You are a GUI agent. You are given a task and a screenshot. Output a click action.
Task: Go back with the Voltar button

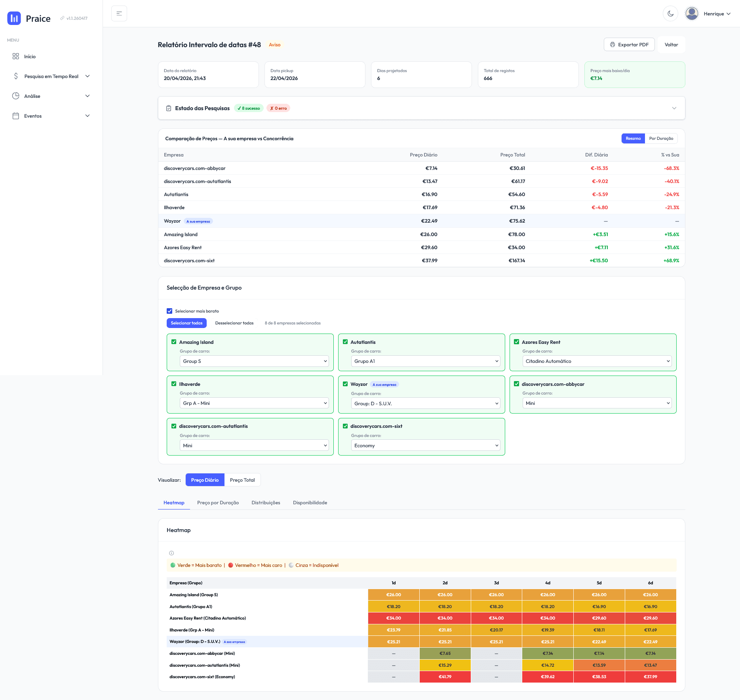click(671, 45)
